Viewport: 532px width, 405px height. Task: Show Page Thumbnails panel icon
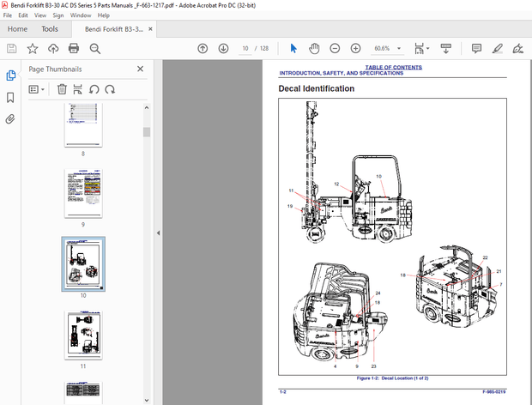10,75
